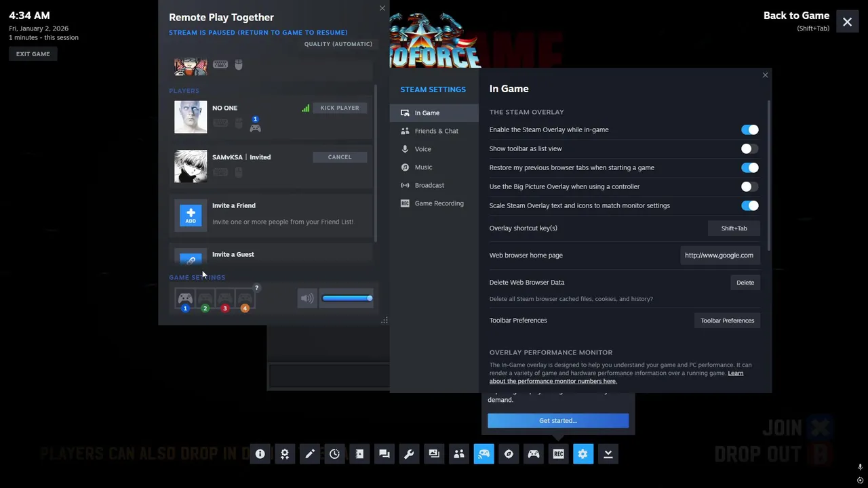
Task: Open the Learn about performance monitor numbers link
Action: (x=616, y=377)
